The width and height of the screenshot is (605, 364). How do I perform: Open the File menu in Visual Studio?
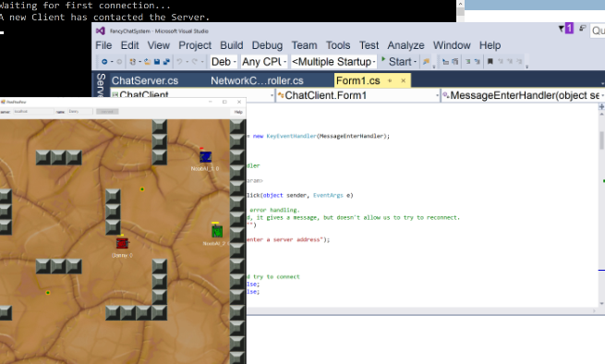click(x=103, y=45)
